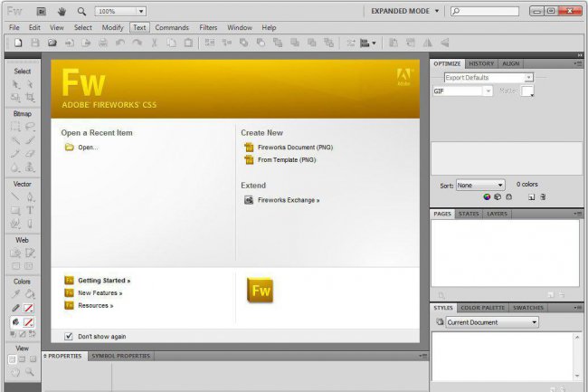588x392 pixels.
Task: Open the Commands menu
Action: click(x=172, y=27)
